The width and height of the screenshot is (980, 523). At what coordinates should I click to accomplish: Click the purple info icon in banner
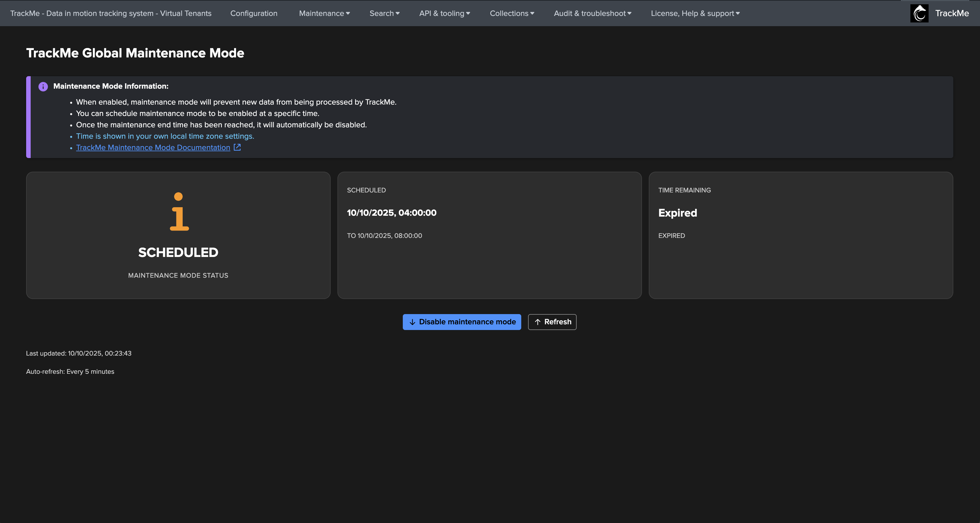(x=43, y=86)
